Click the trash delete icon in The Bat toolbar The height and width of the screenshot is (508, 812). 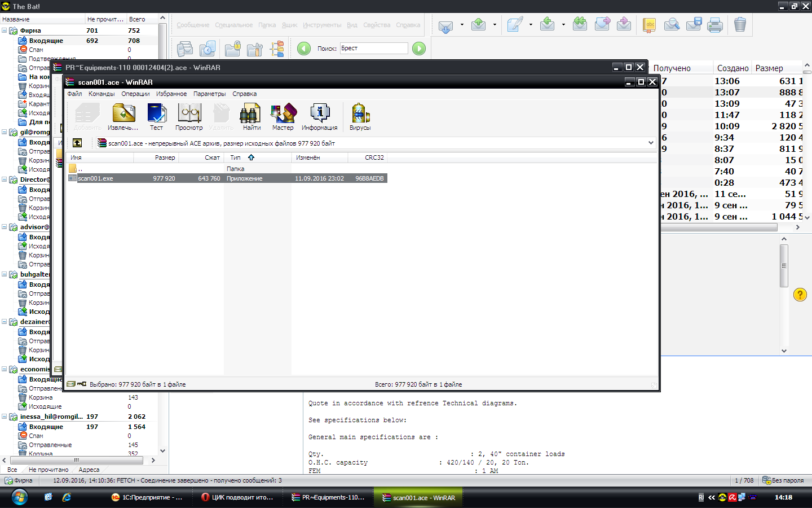point(740,25)
